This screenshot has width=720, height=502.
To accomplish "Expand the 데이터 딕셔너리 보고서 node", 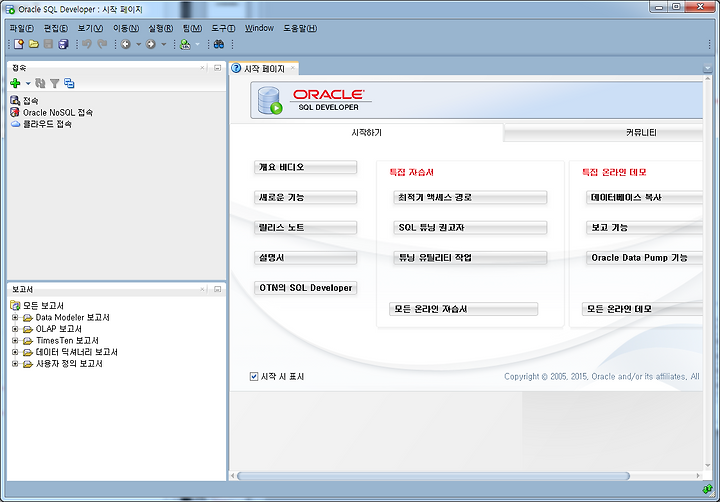I will pos(15,352).
